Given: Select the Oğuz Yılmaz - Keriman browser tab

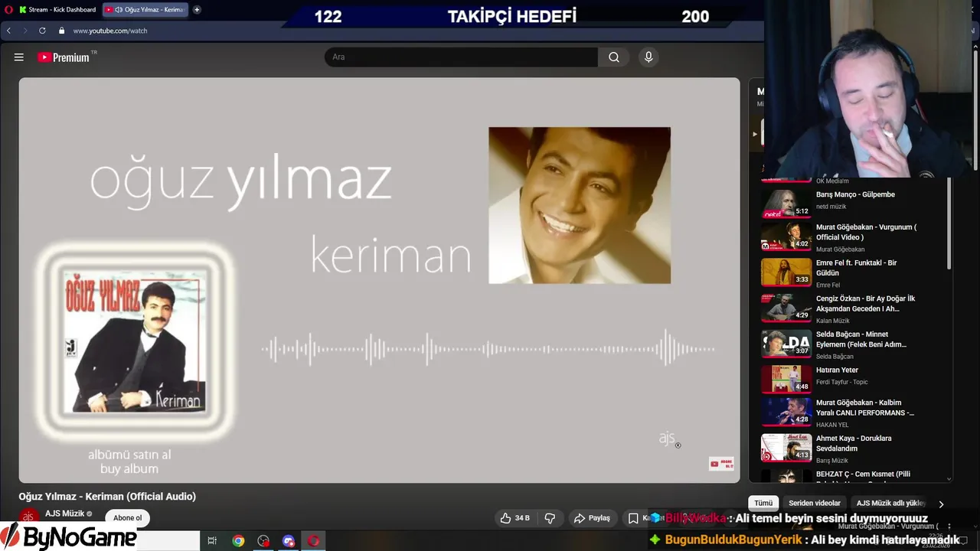Looking at the screenshot, I should click(145, 10).
